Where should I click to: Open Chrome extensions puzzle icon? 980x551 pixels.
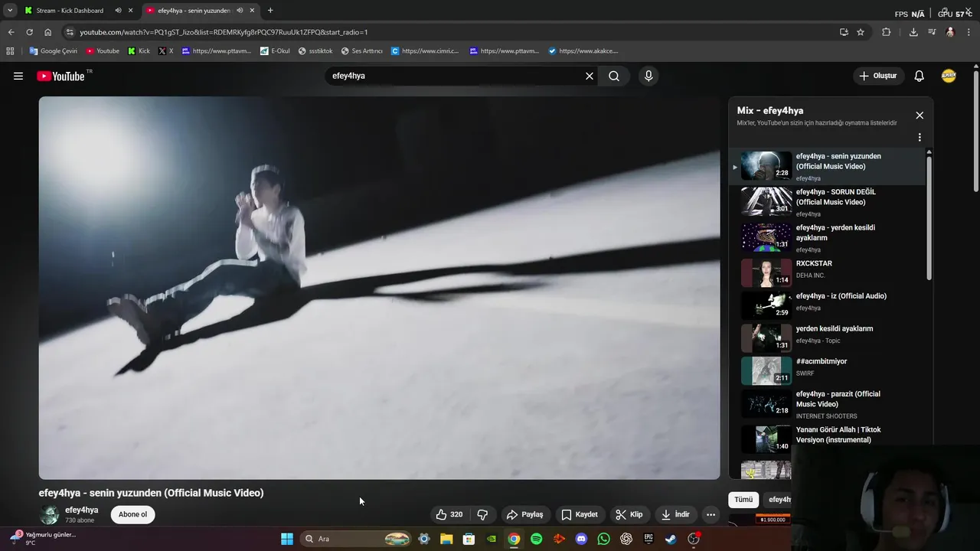pyautogui.click(x=887, y=32)
